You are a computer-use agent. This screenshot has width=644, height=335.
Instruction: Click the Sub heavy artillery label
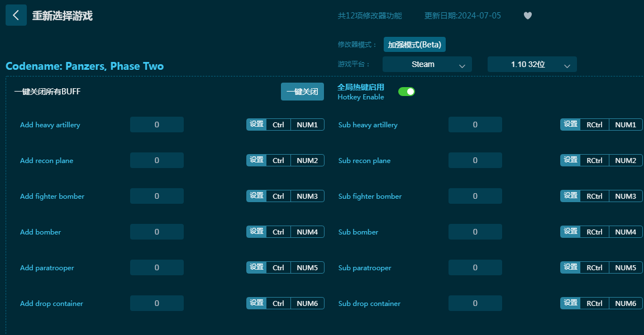point(368,125)
